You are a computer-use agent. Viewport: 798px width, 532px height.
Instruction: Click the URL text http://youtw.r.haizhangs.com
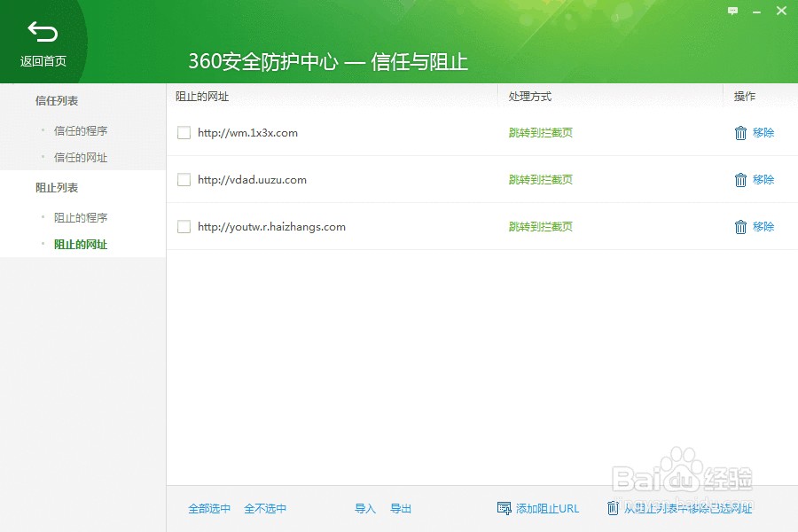tap(272, 227)
